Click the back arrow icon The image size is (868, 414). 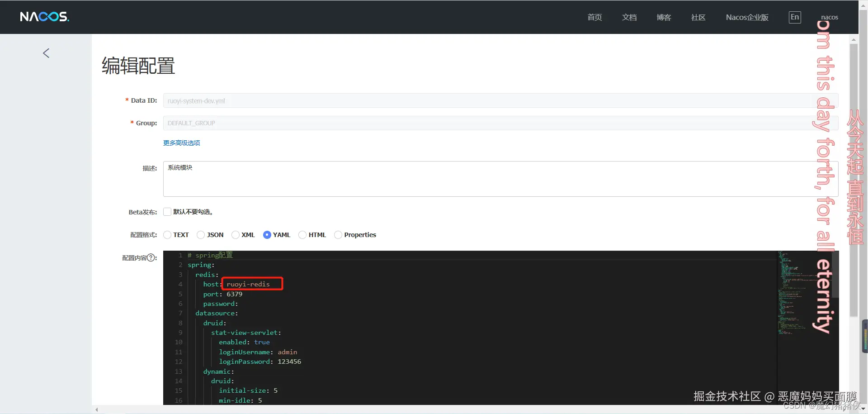pyautogui.click(x=46, y=53)
